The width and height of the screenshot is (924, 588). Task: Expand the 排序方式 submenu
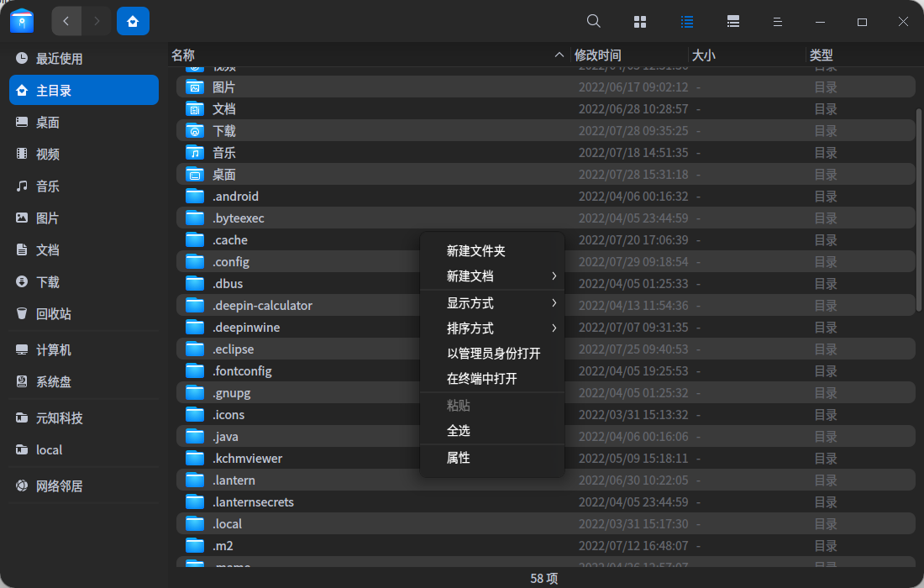(492, 328)
